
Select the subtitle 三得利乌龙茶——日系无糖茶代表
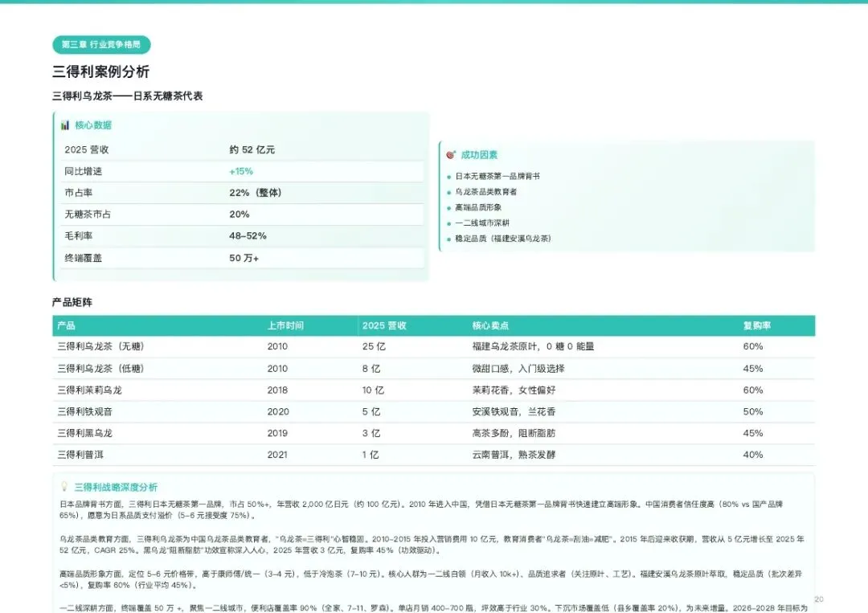click(x=127, y=96)
